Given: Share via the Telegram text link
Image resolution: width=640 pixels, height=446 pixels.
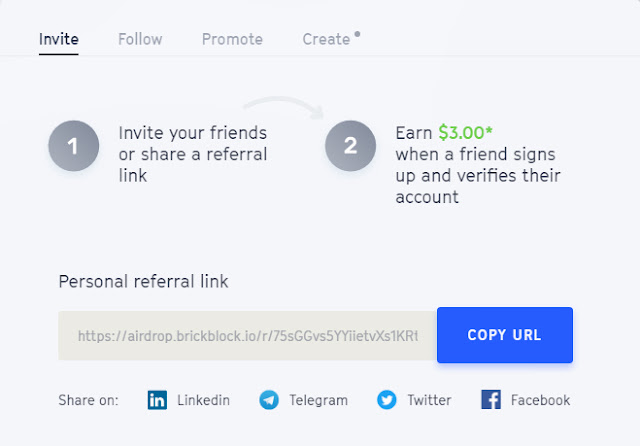Looking at the screenshot, I should pos(318,400).
